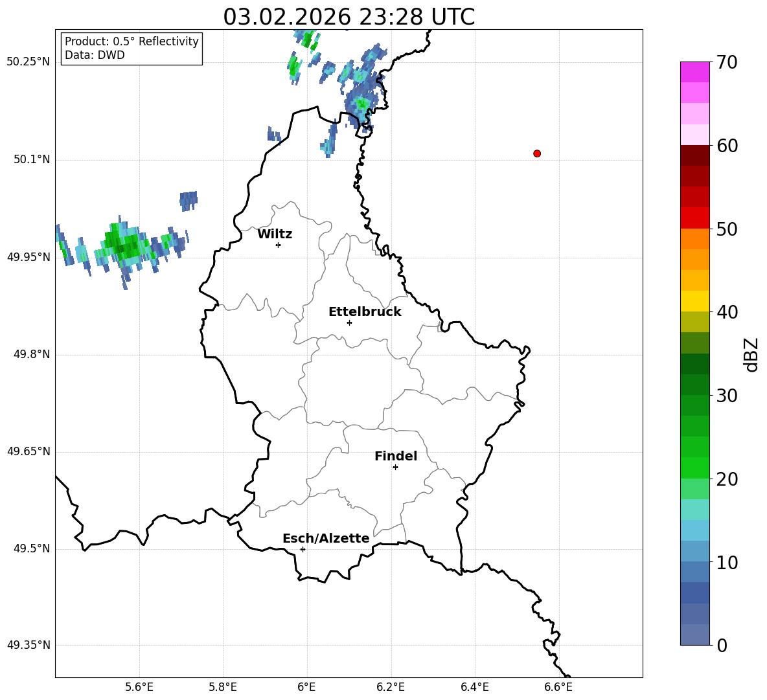
Task: Click the 10 tick on the colorbar
Action: pos(727,563)
